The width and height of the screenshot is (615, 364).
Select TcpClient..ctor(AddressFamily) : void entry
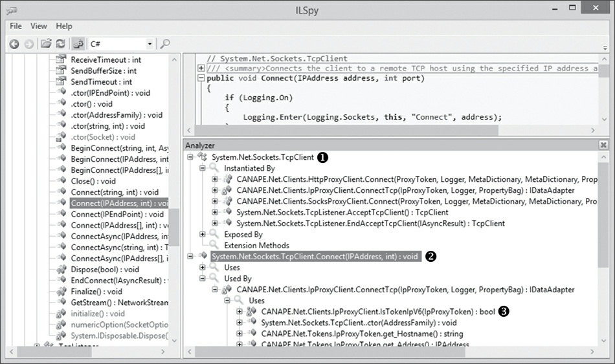[x=359, y=323]
